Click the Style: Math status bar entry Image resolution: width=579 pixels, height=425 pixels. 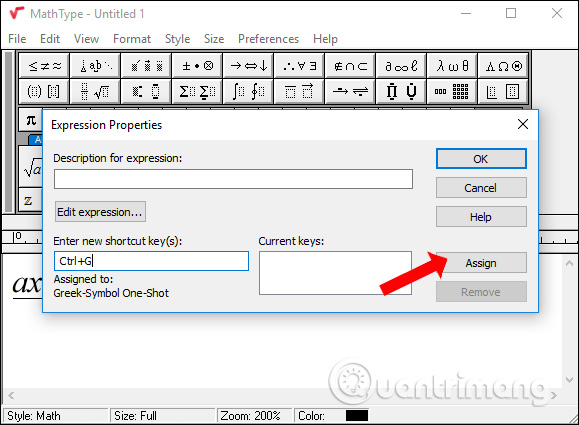(56, 416)
